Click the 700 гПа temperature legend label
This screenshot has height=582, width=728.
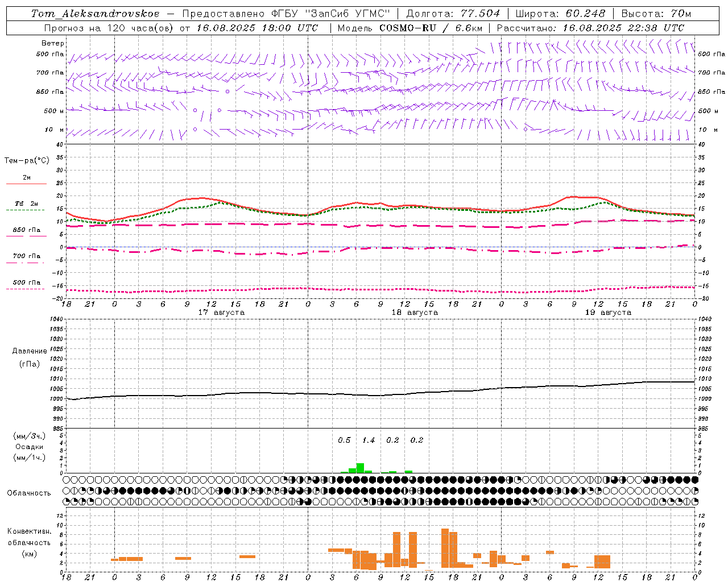coord(27,256)
